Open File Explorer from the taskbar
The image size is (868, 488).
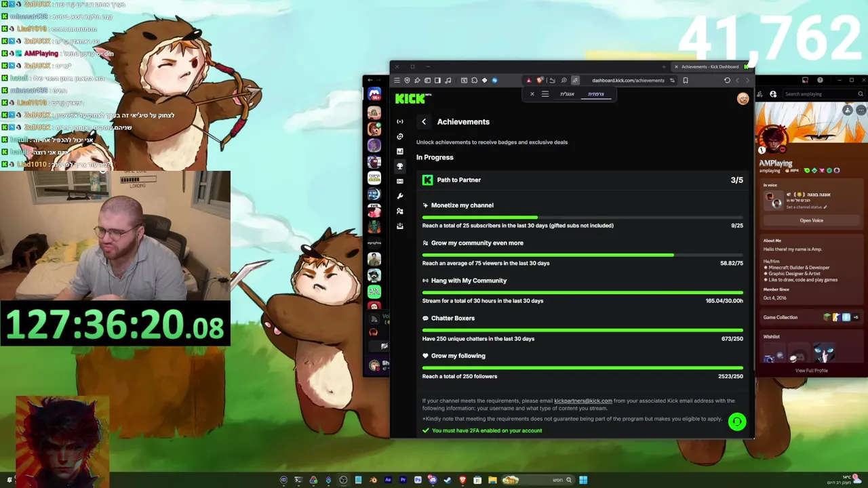pos(492,480)
